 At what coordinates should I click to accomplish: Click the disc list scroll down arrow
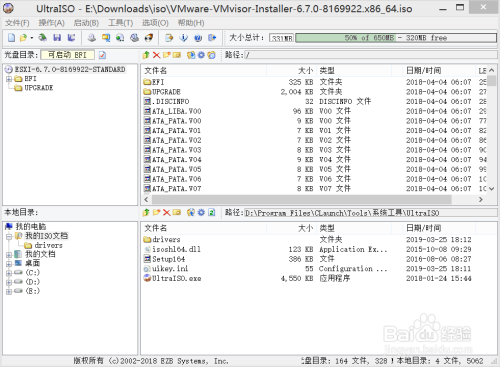492,189
